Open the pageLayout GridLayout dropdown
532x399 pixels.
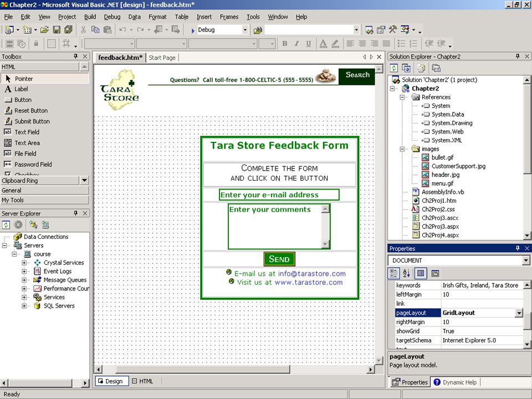519,313
